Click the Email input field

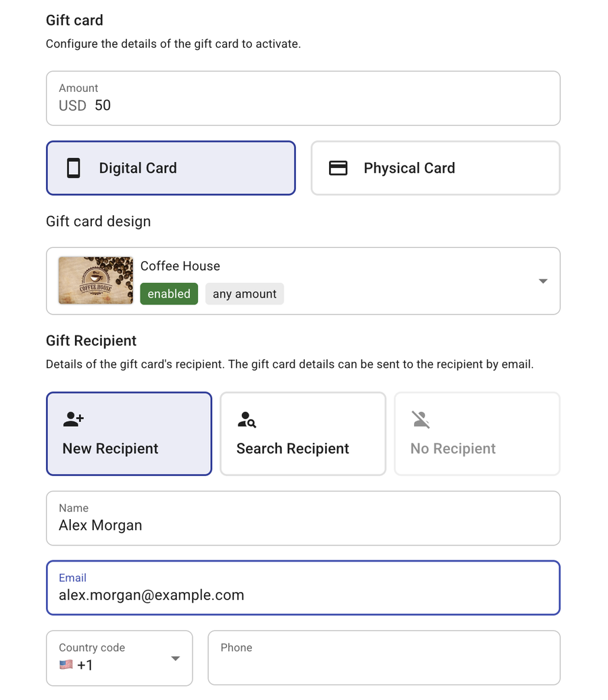coord(303,588)
